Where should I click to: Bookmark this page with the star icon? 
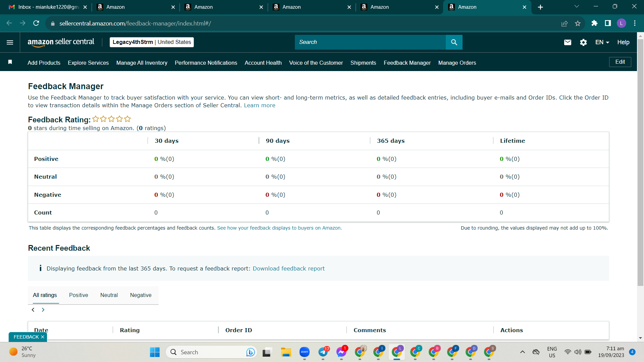coord(578,23)
